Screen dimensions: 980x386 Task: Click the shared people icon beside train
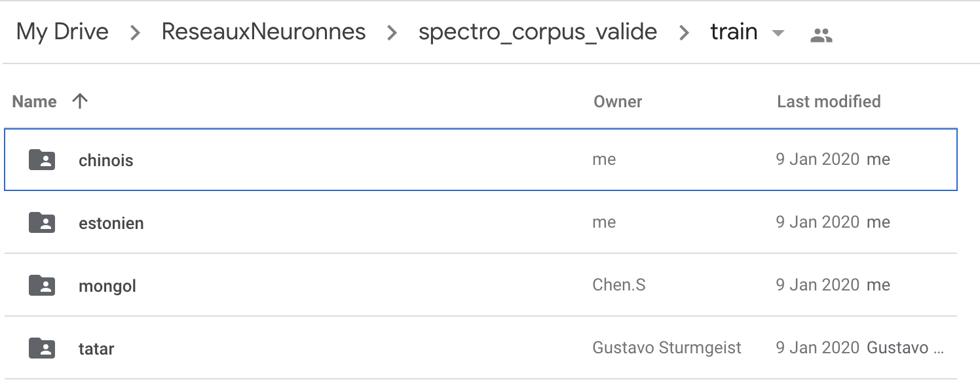pyautogui.click(x=821, y=35)
